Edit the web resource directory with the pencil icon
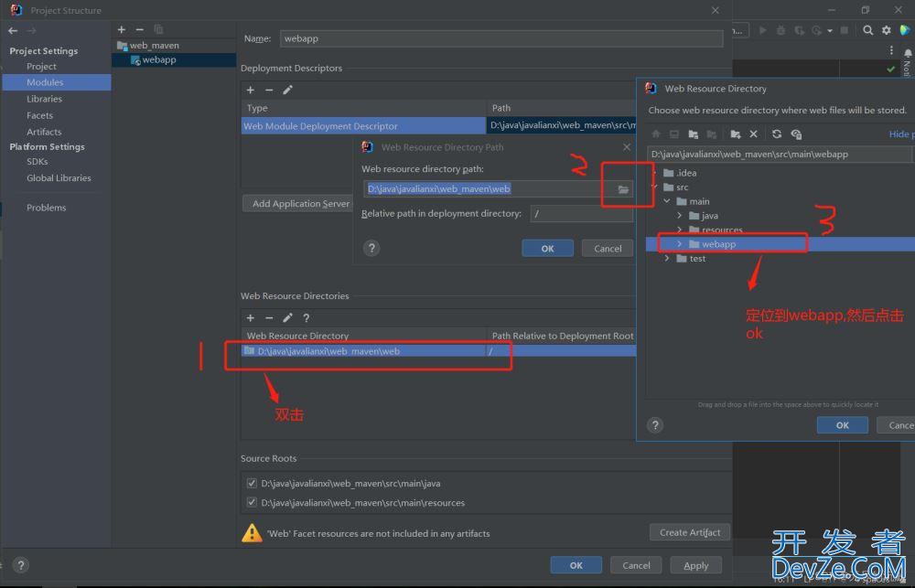The height and width of the screenshot is (588, 915). click(287, 318)
